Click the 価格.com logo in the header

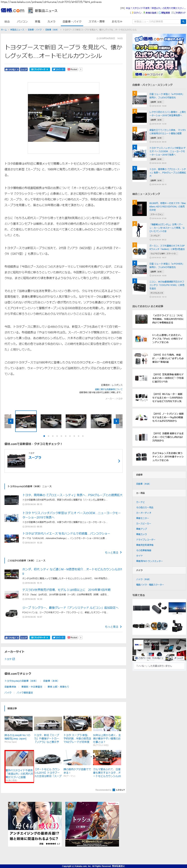point(13,10)
